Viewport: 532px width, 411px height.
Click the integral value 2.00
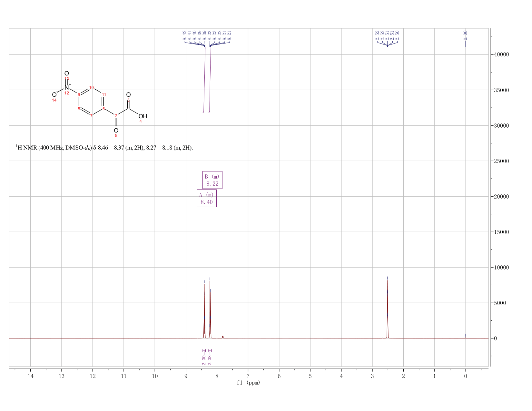pos(204,360)
